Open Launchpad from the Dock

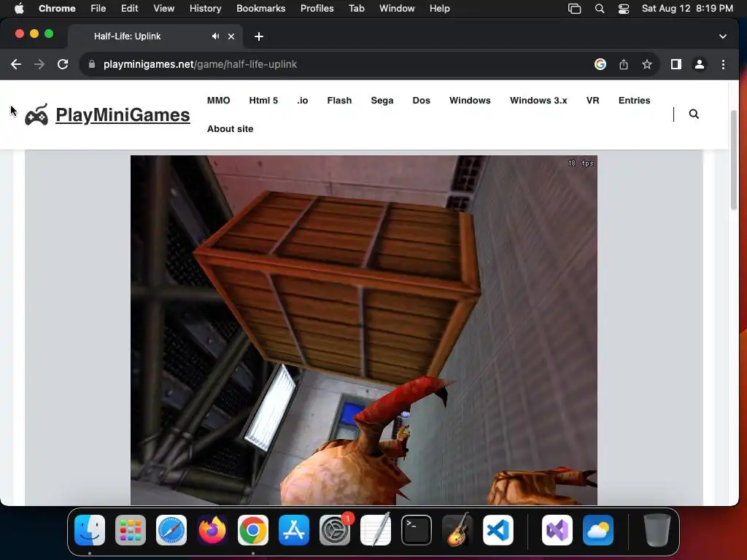pos(131,530)
